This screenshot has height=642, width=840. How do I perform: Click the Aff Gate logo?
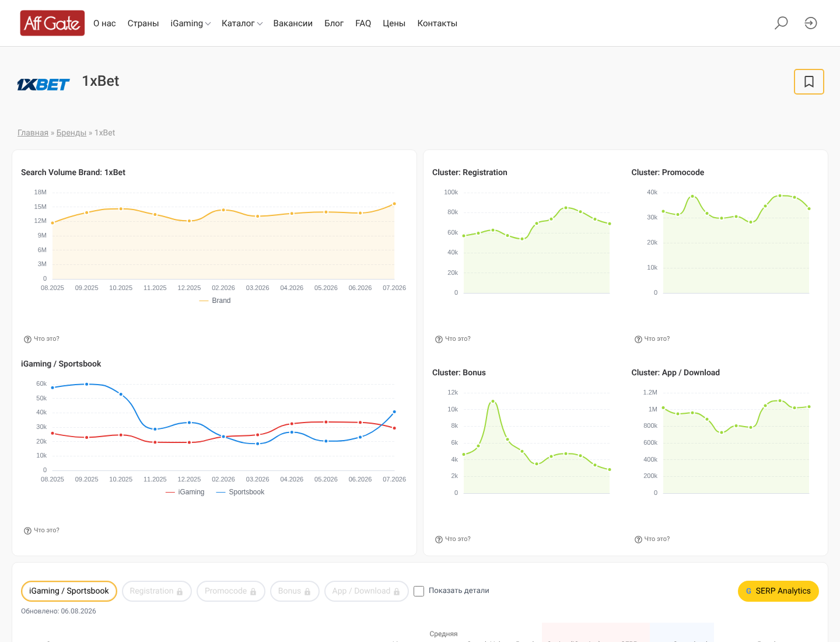coord(52,23)
